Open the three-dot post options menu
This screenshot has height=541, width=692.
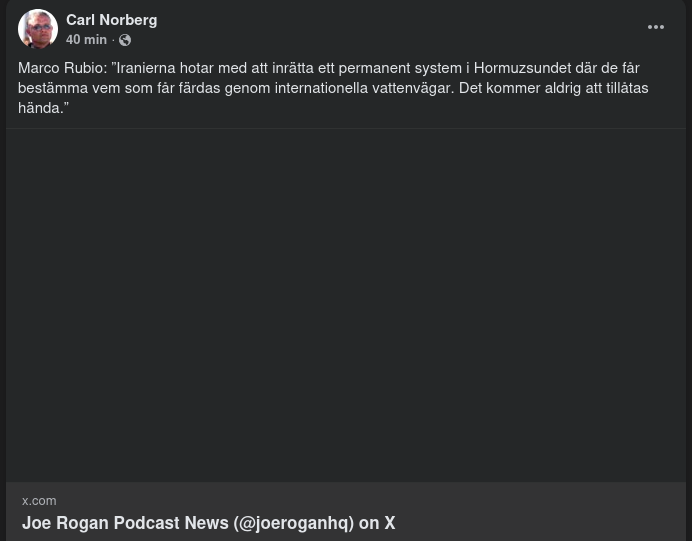click(x=655, y=27)
